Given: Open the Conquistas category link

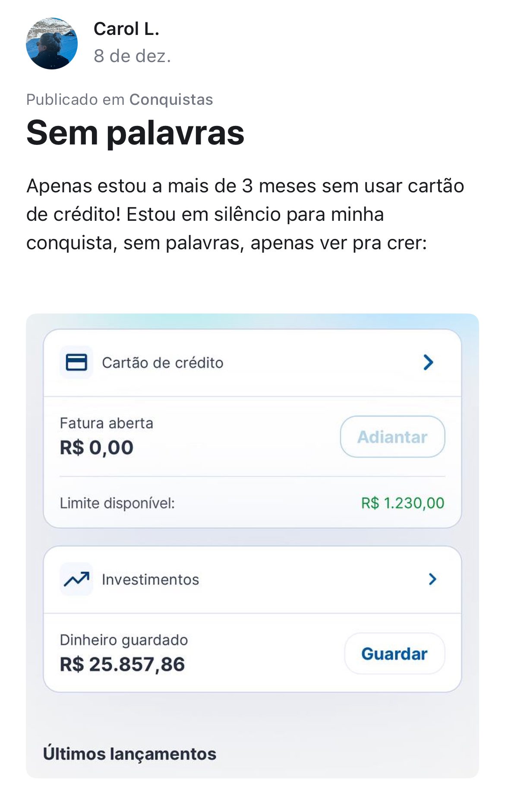Looking at the screenshot, I should click(171, 100).
